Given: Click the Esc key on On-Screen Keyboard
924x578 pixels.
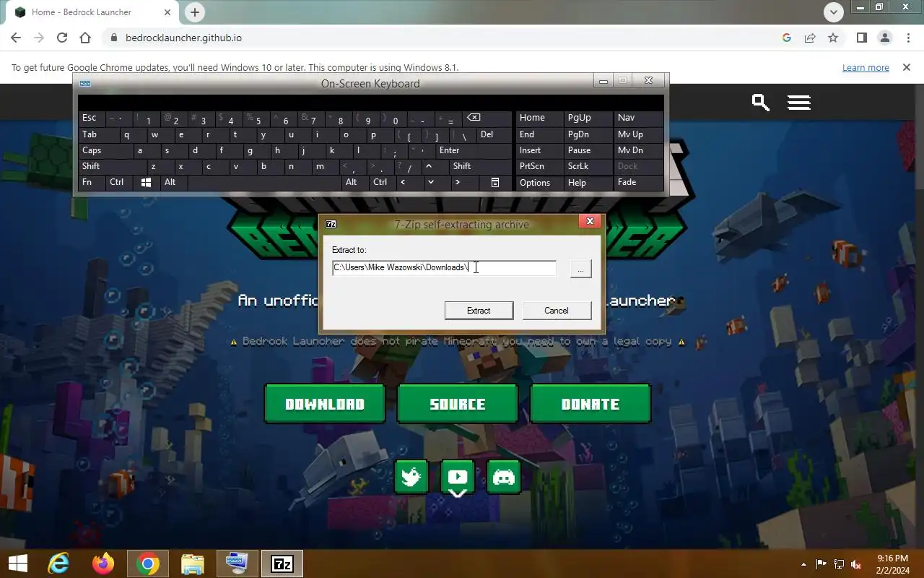Looking at the screenshot, I should coord(92,118).
